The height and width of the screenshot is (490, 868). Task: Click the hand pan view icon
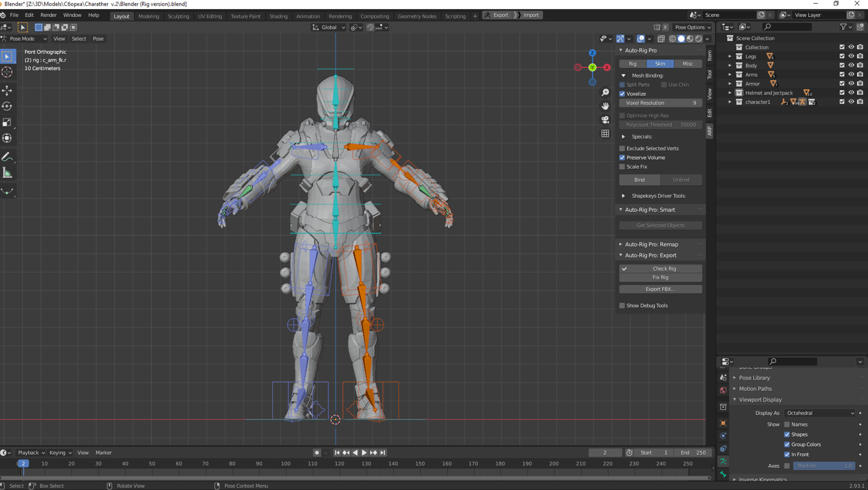click(x=605, y=106)
